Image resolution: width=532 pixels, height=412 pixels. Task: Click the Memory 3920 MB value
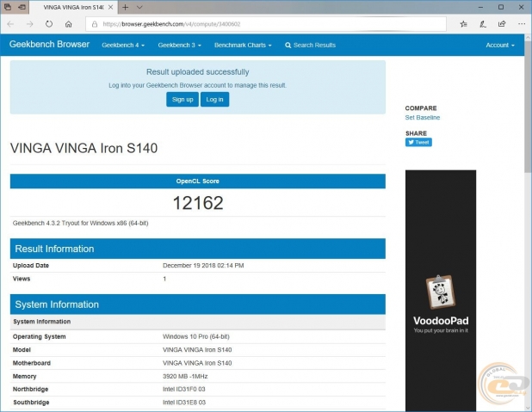pos(185,377)
